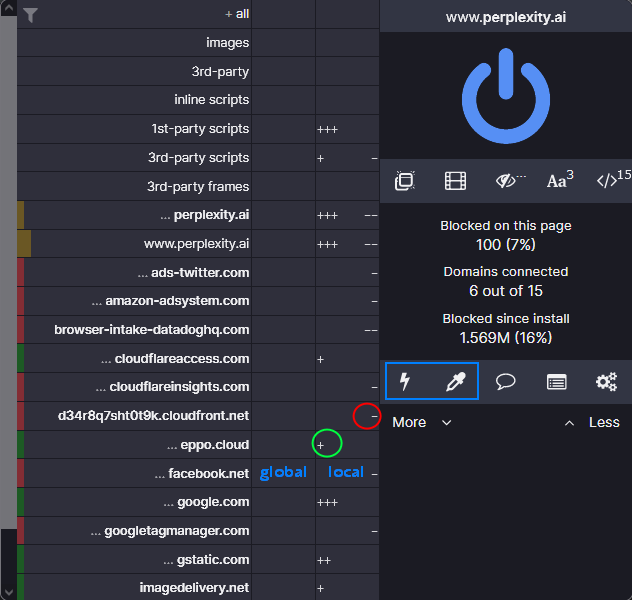
Task: Collapse panel sections via Less
Action: tap(592, 422)
